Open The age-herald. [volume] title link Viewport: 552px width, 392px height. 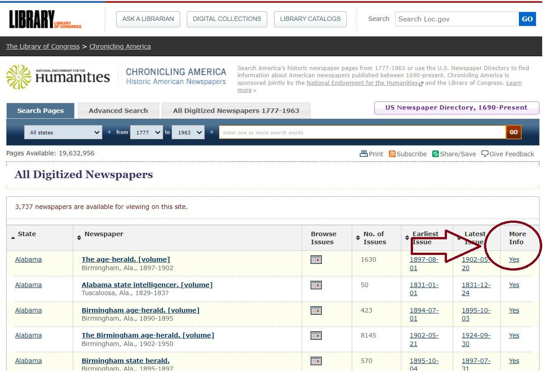[x=126, y=259]
